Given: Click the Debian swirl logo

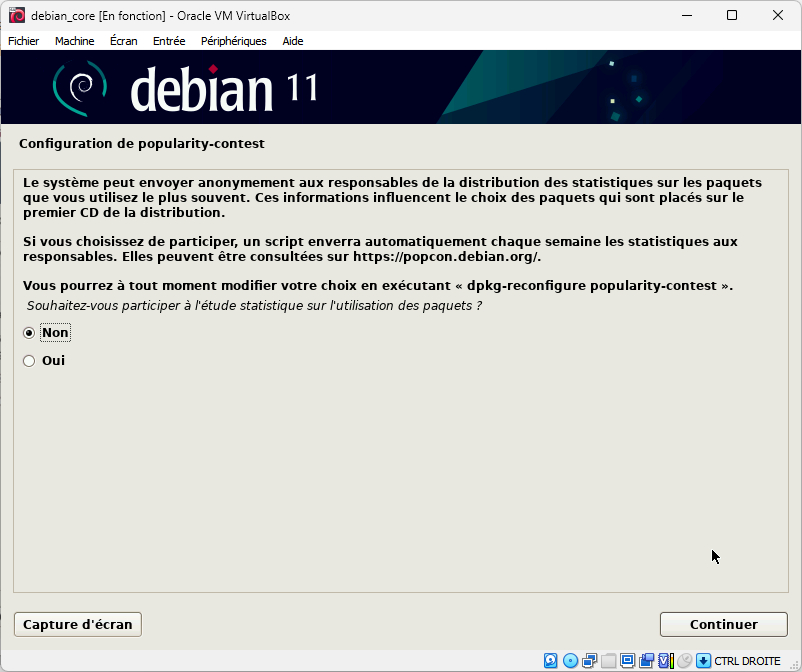Looking at the screenshot, I should [80, 88].
